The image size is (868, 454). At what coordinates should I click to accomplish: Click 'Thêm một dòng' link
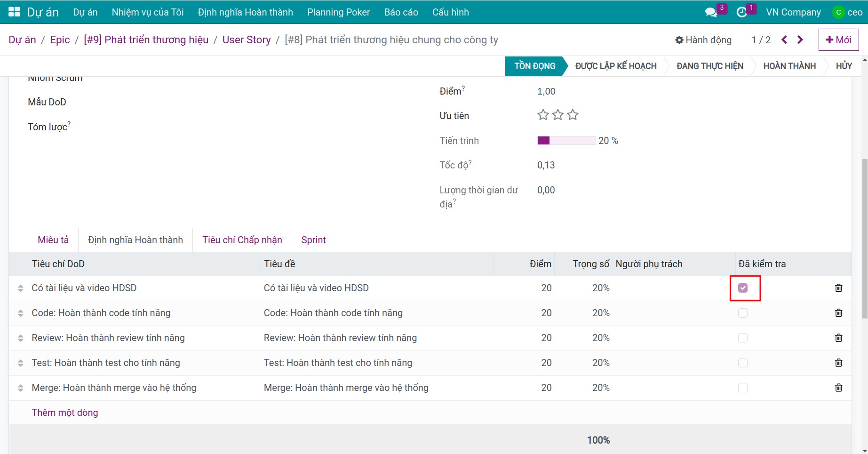pos(65,413)
